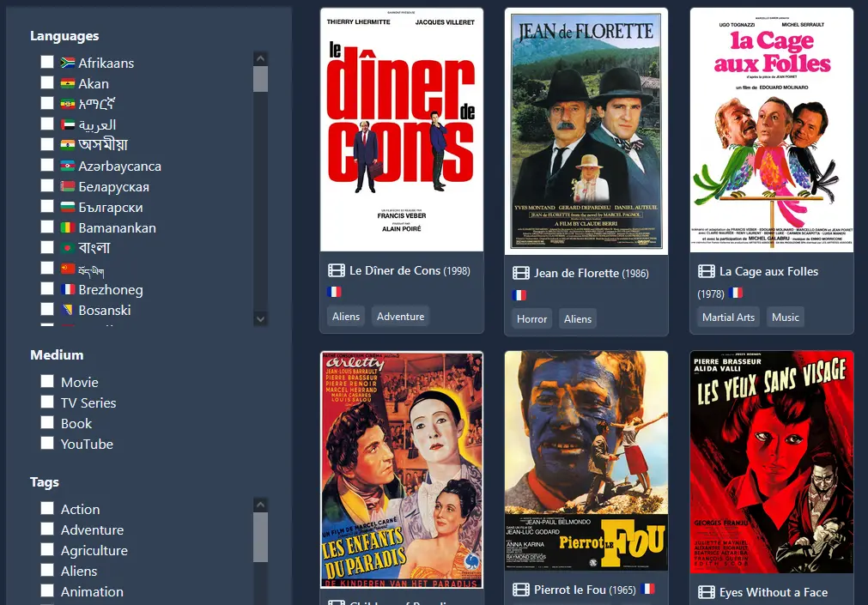This screenshot has width=868, height=605.
Task: Click the Mali flag next to Bamanankan
Action: [x=68, y=227]
